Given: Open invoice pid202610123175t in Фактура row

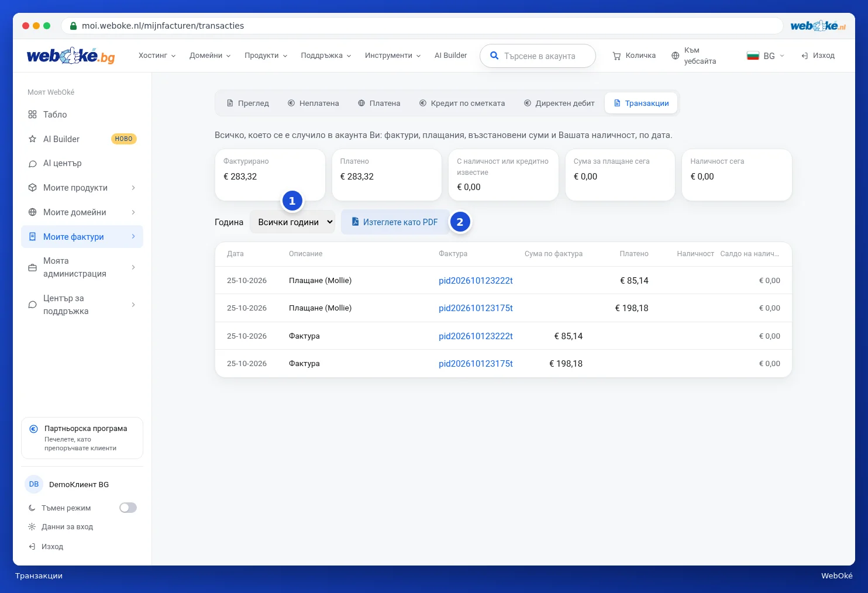Looking at the screenshot, I should (x=476, y=364).
